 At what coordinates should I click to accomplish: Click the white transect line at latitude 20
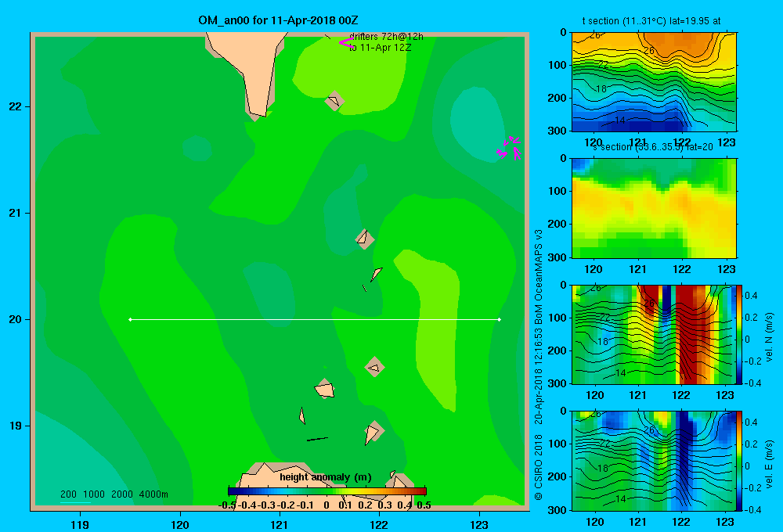[315, 319]
